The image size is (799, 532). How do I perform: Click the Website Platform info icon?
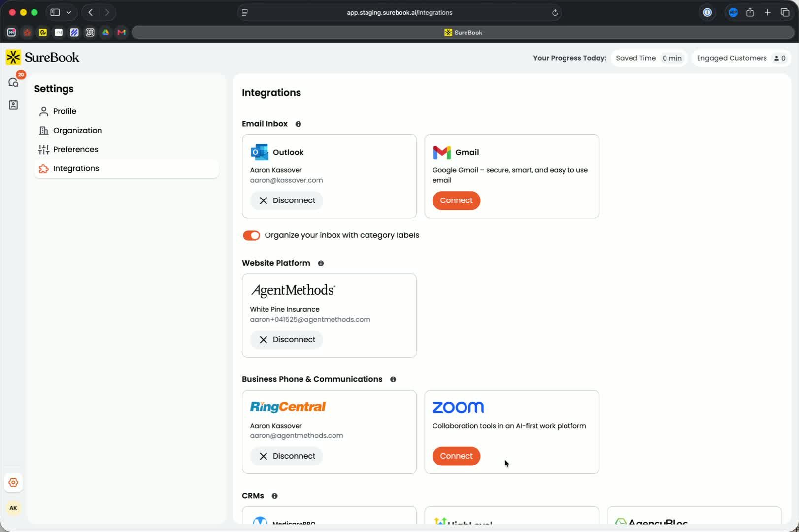pos(321,263)
